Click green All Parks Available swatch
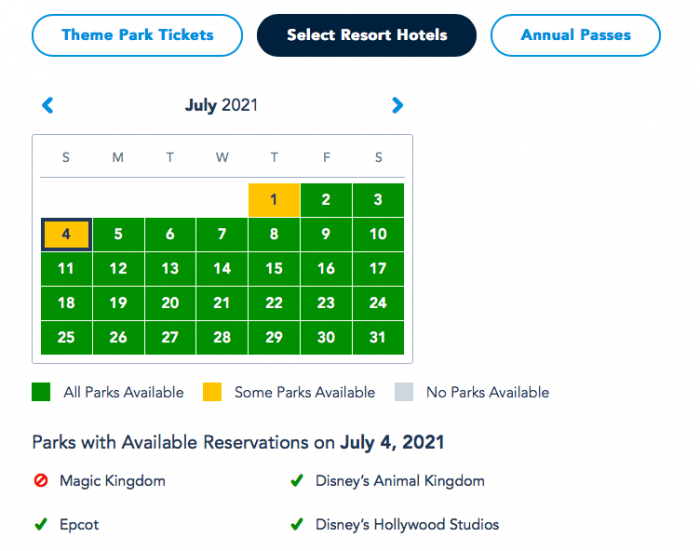The image size is (700, 551). pyautogui.click(x=40, y=393)
